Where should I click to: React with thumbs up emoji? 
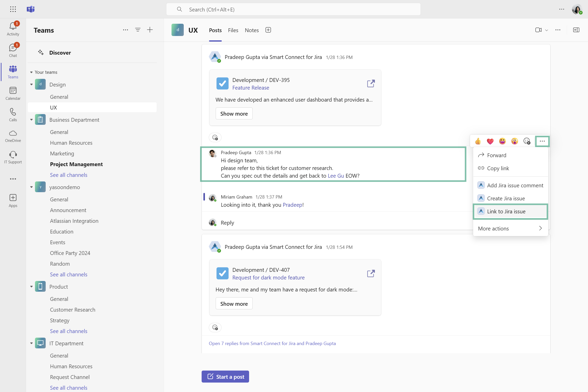(x=478, y=141)
